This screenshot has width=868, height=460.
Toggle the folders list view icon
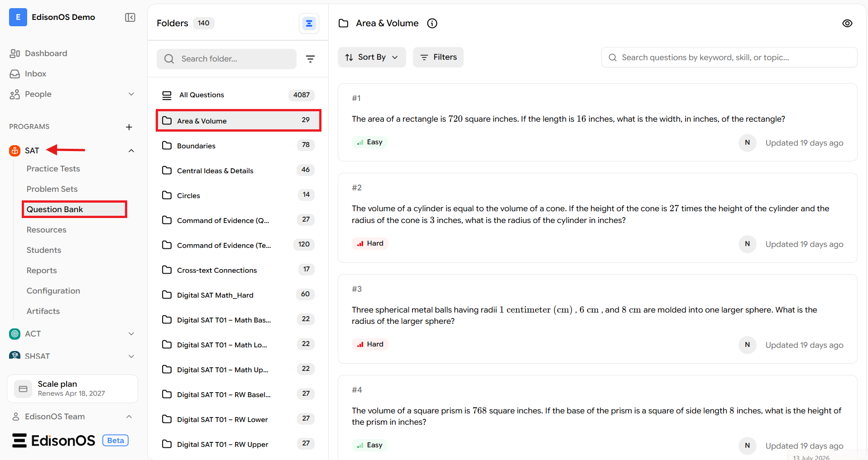point(309,23)
